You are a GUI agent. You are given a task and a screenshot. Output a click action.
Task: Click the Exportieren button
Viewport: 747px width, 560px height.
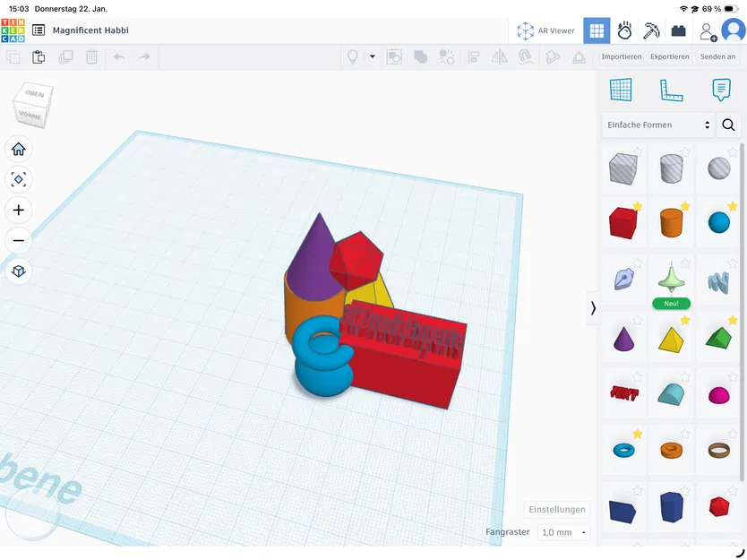click(669, 56)
